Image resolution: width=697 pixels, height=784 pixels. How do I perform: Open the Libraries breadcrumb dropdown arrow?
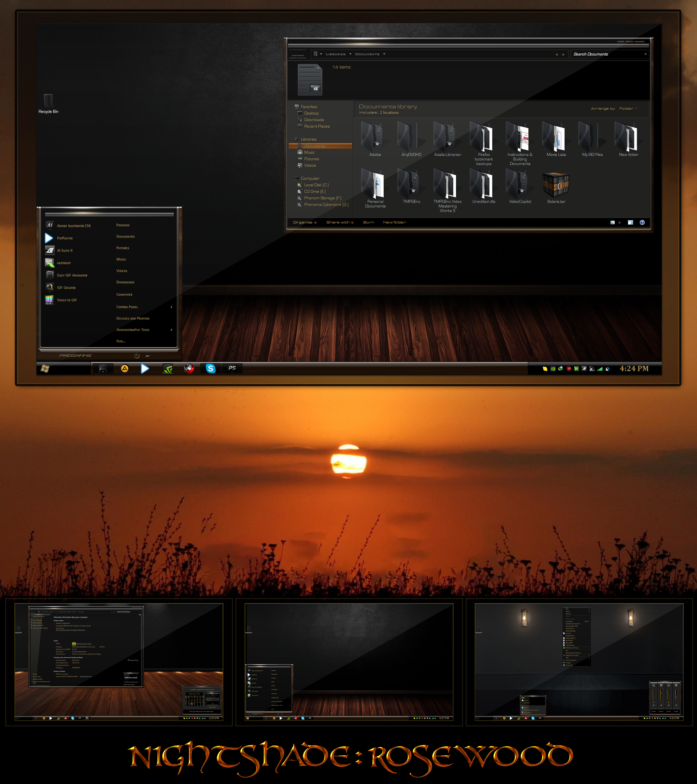tap(350, 54)
